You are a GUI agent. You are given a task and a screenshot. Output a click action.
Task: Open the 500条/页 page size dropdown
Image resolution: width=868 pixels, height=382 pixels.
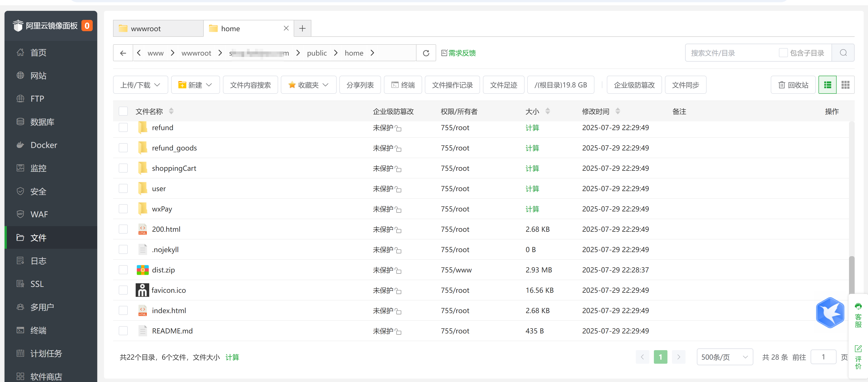[x=724, y=357]
